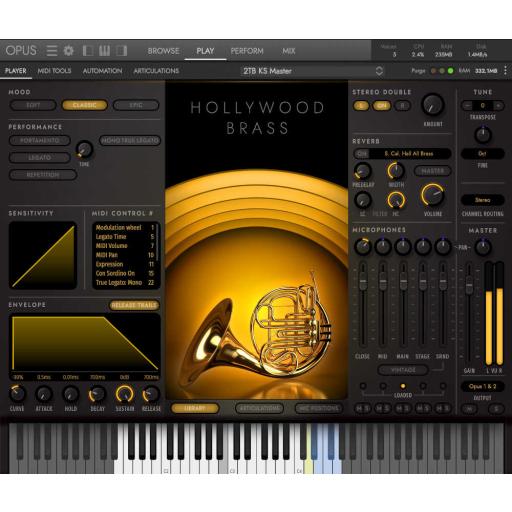Viewport: 512px width, 512px height.
Task: Click the envelope Release knob
Action: coord(151,394)
